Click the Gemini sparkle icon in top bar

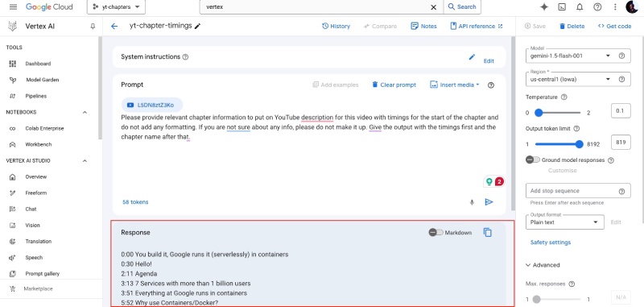pos(544,7)
